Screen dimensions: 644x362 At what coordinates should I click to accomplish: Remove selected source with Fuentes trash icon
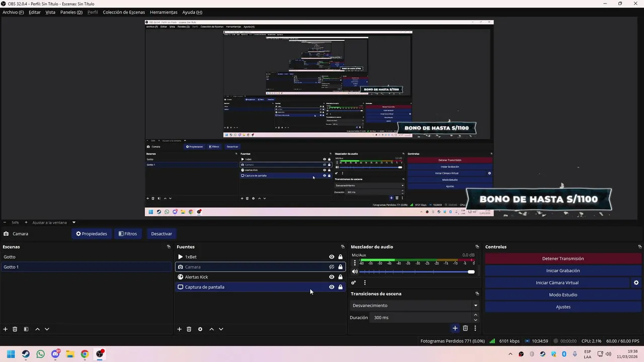189,329
